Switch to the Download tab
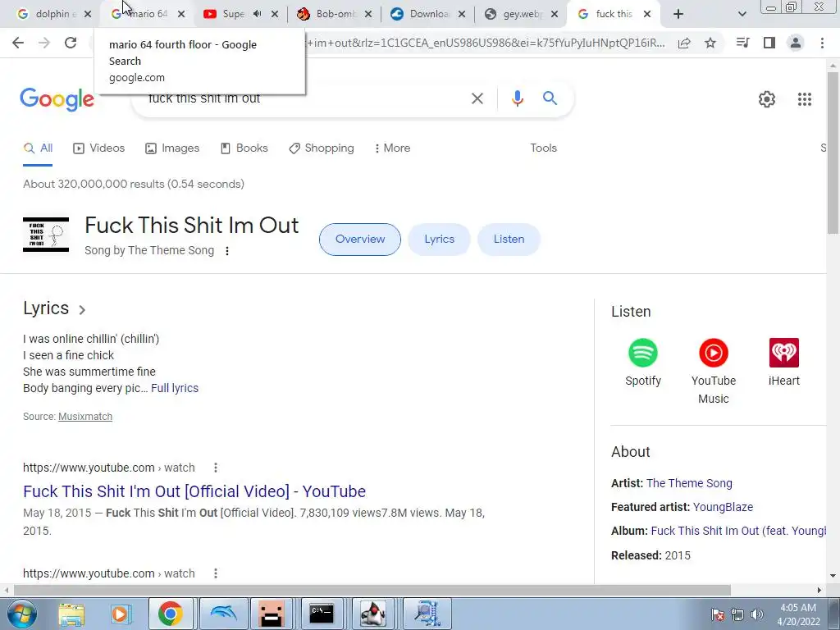The height and width of the screenshot is (630, 840). pyautogui.click(x=427, y=14)
